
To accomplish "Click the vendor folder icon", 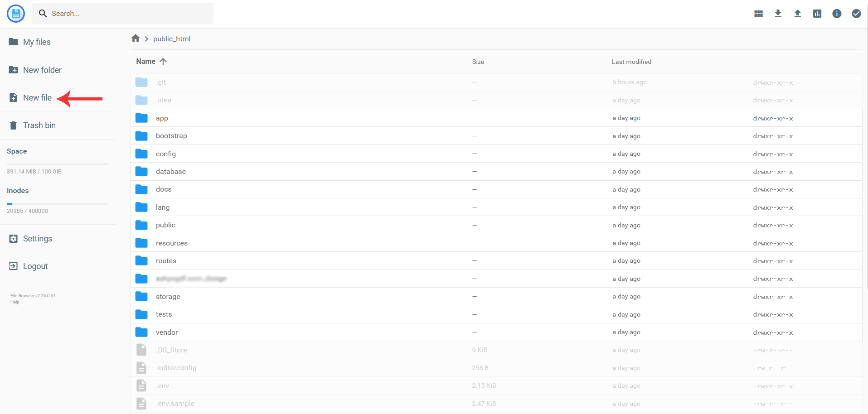I will click(x=141, y=332).
